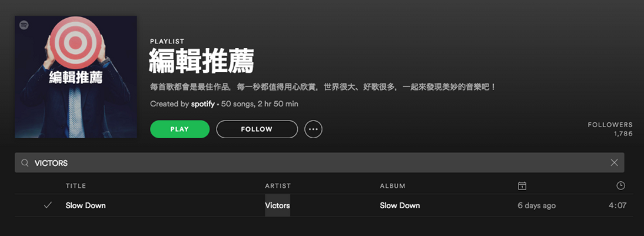Open the three-dot more options menu
Image resolution: width=644 pixels, height=236 pixels.
point(313,129)
